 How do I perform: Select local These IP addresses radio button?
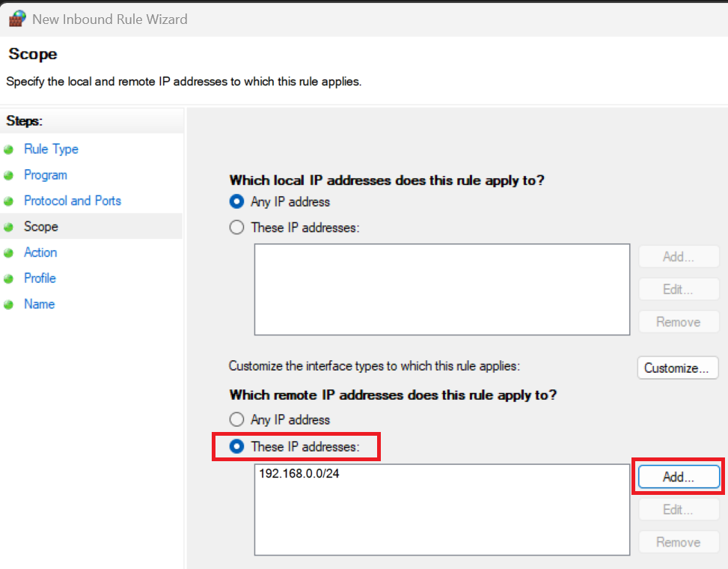coord(237,228)
